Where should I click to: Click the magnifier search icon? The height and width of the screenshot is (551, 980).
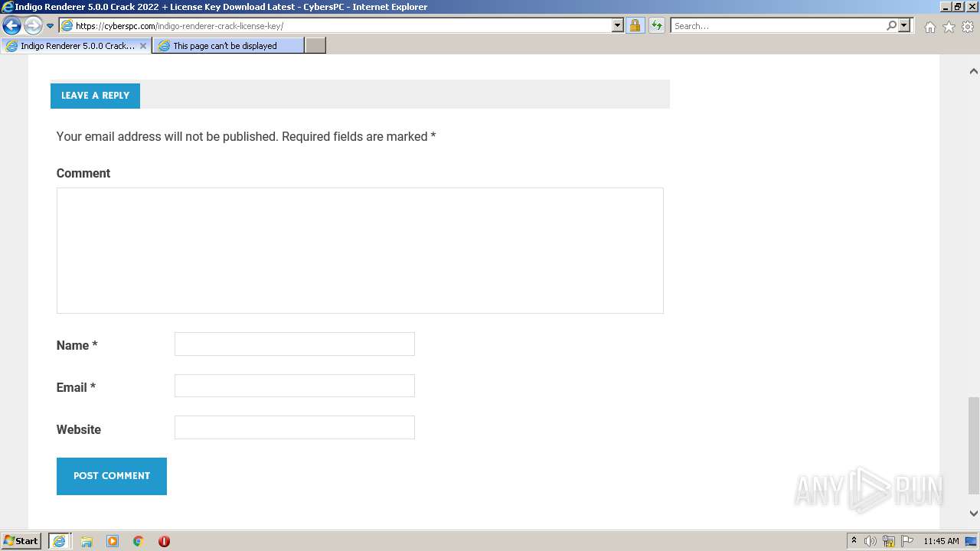891,26
